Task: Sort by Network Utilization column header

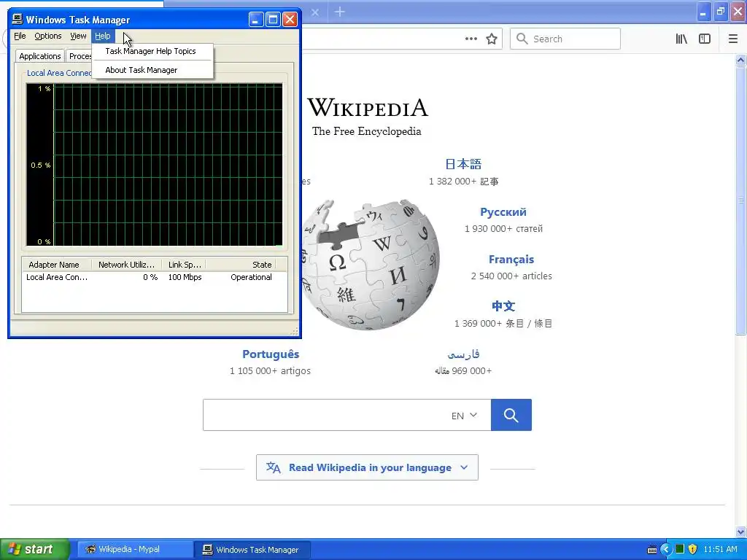Action: [x=127, y=264]
